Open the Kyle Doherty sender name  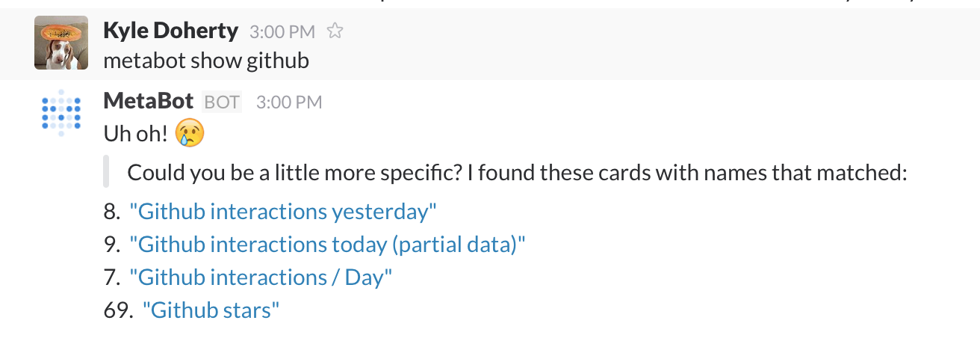point(170,31)
